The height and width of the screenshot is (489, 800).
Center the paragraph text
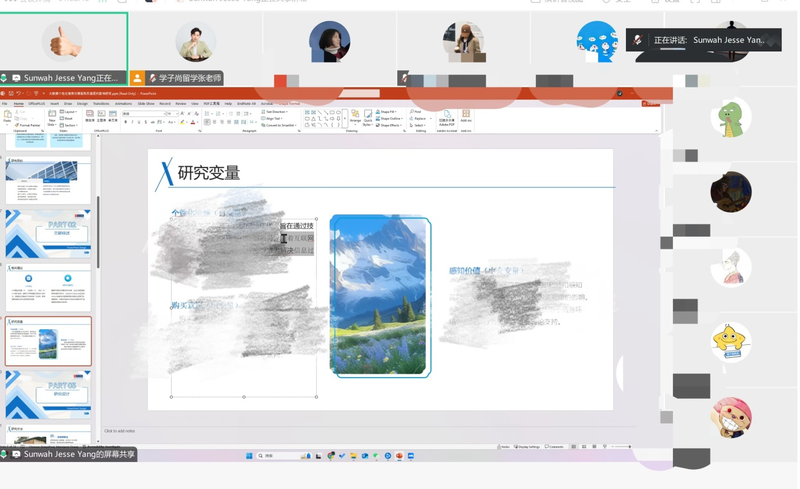click(214, 122)
